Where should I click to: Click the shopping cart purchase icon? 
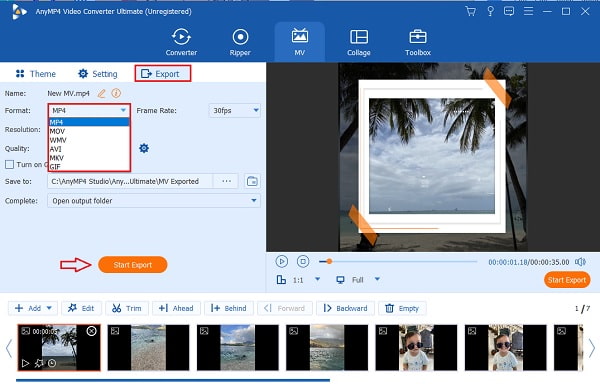click(x=471, y=11)
